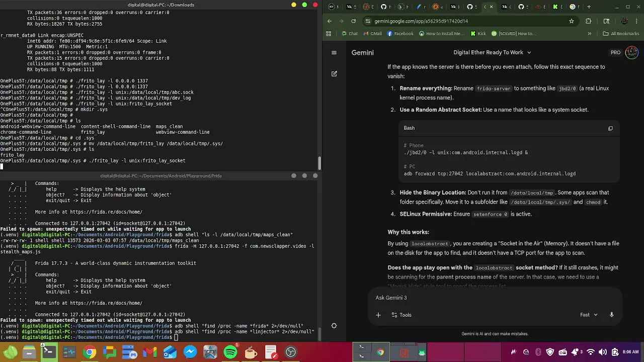Screen dimensions: 644x362
Task: Go back with Chrome back arrow
Action: pos(330,21)
